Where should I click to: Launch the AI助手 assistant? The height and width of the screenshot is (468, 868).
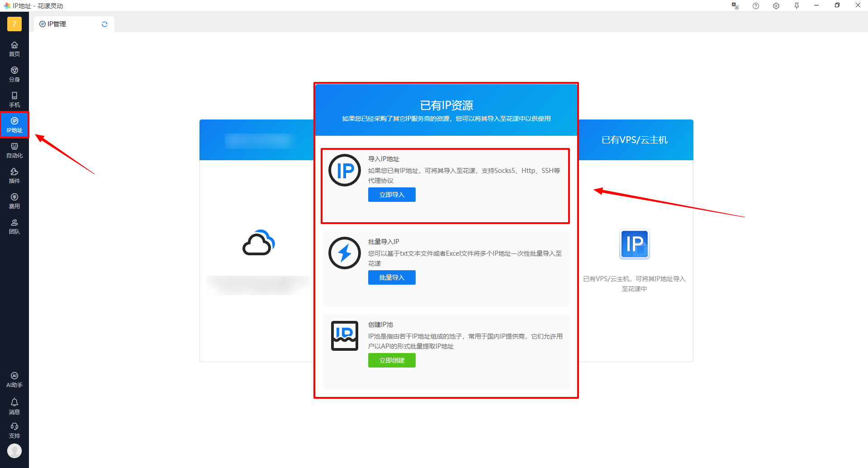coord(14,379)
